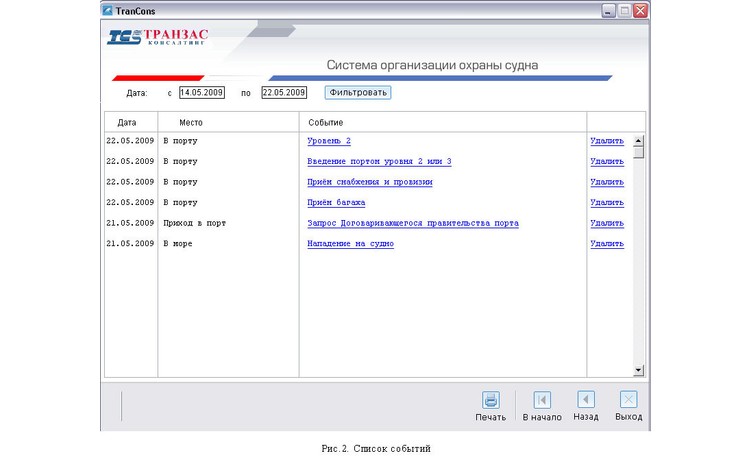Click the scrollbar up arrow in events list

[x=639, y=141]
